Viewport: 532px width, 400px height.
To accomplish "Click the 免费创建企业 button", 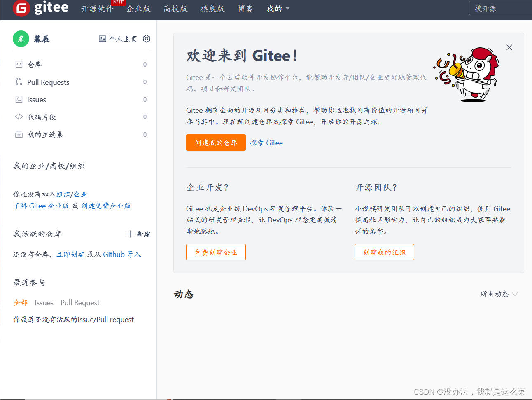I will point(216,252).
